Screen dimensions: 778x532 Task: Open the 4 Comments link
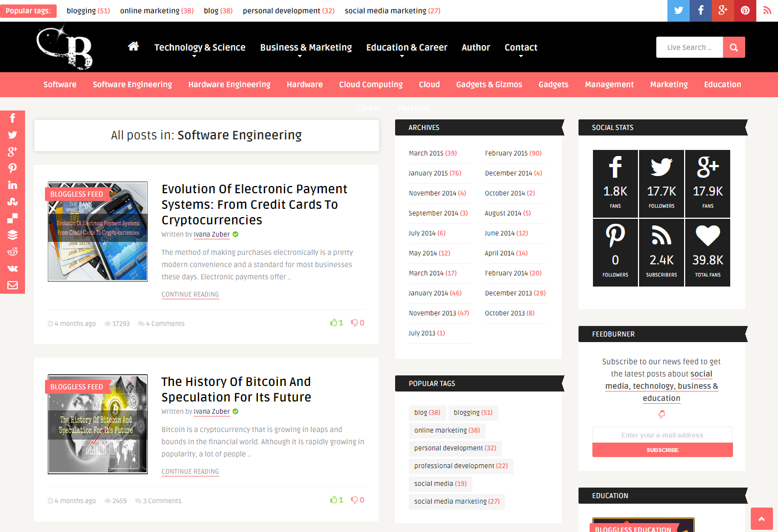click(162, 324)
